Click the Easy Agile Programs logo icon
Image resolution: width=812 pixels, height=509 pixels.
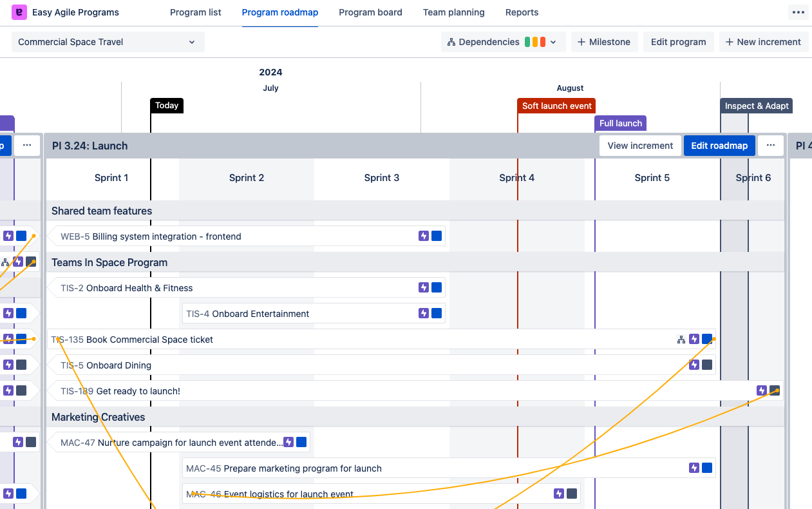[x=19, y=12]
